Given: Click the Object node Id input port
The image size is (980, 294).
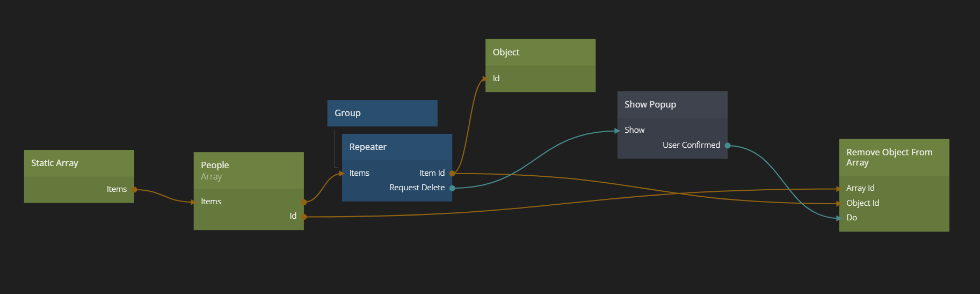Looking at the screenshot, I should tap(486, 78).
